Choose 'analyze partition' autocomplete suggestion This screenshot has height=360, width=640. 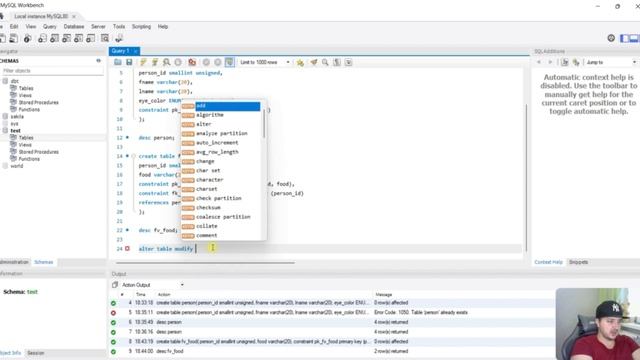point(221,133)
